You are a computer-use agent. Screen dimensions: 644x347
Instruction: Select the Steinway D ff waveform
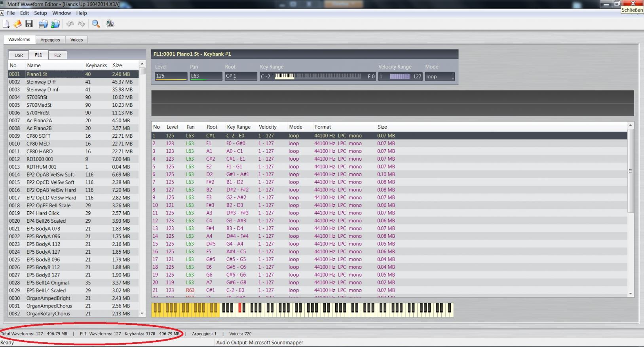pos(74,82)
